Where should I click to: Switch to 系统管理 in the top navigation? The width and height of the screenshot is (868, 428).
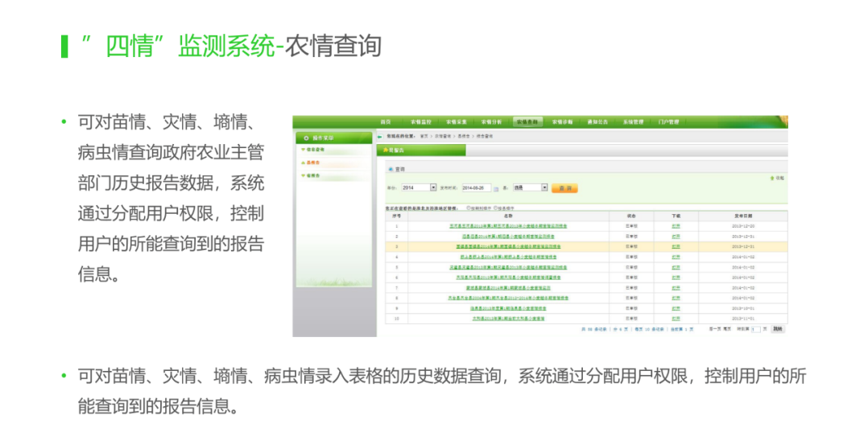click(x=633, y=121)
